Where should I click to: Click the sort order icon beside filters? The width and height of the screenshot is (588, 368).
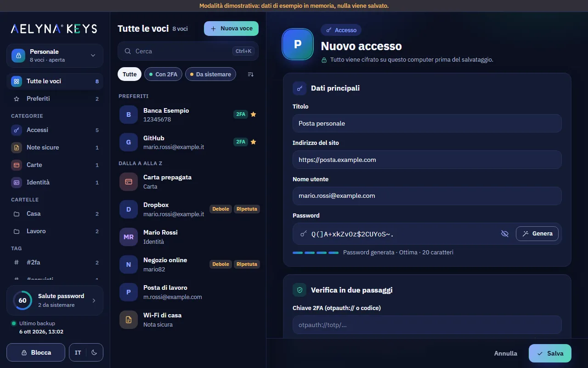[x=250, y=74]
